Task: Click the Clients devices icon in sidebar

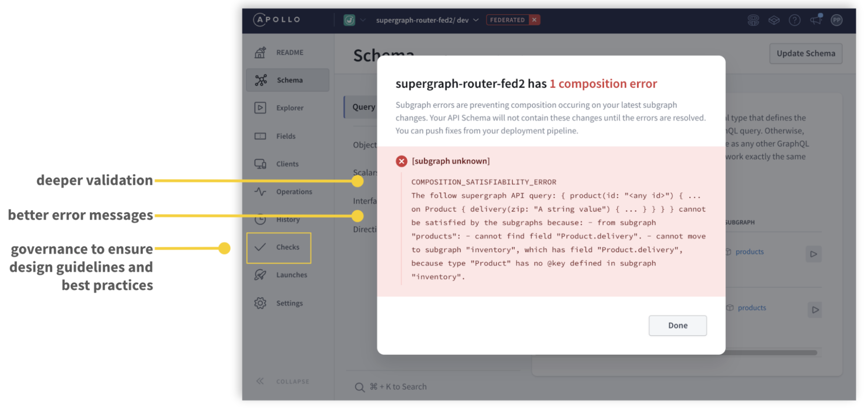Action: click(260, 164)
